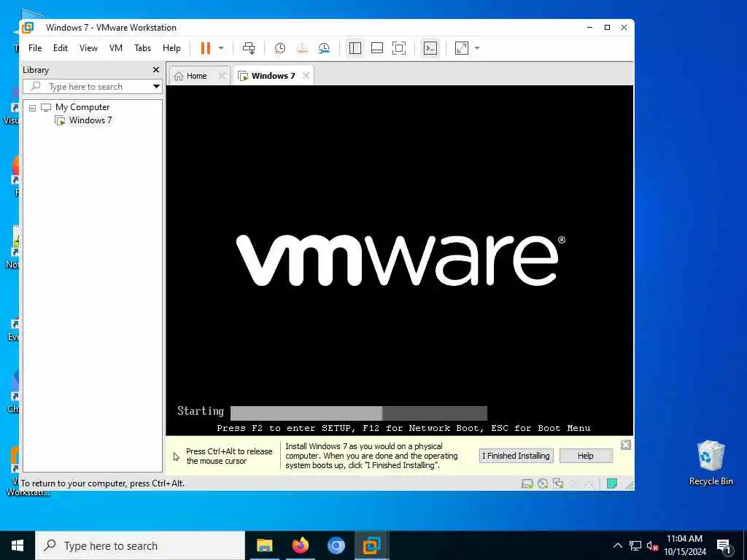Image resolution: width=747 pixels, height=560 pixels.
Task: Open the notification center icon
Action: (x=724, y=546)
